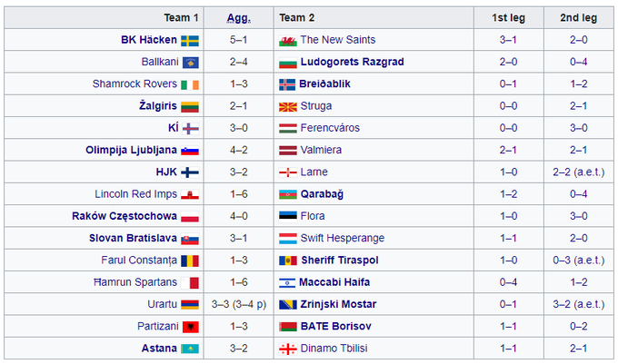The width and height of the screenshot is (618, 364).
Task: Click the Luxembourg flag beside Swift Hesperange
Action: (286, 238)
